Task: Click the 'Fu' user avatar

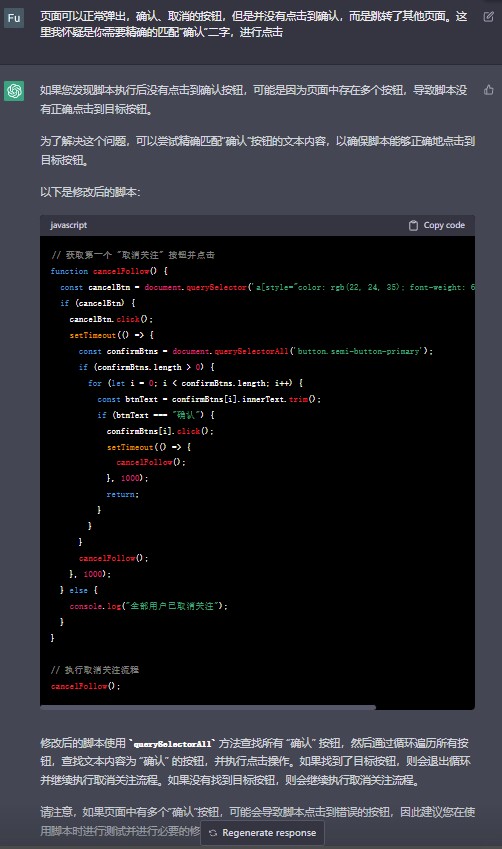Action: click(x=14, y=17)
